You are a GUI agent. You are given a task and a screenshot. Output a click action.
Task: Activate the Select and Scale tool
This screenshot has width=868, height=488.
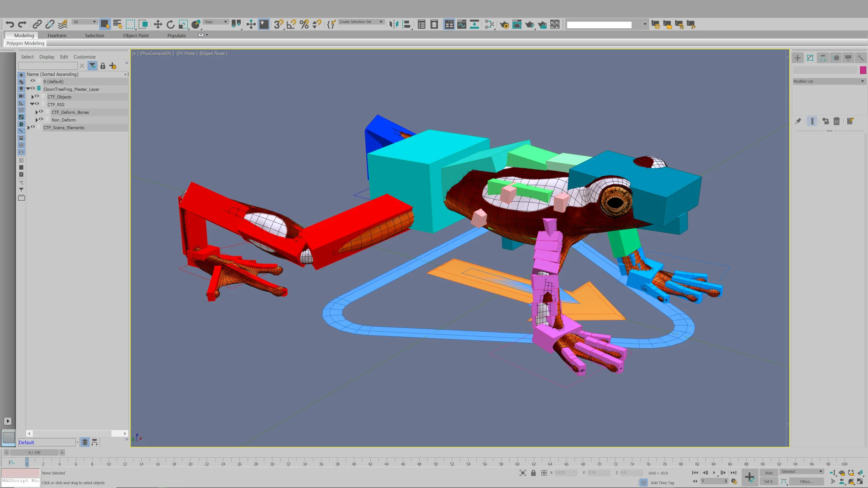point(183,24)
